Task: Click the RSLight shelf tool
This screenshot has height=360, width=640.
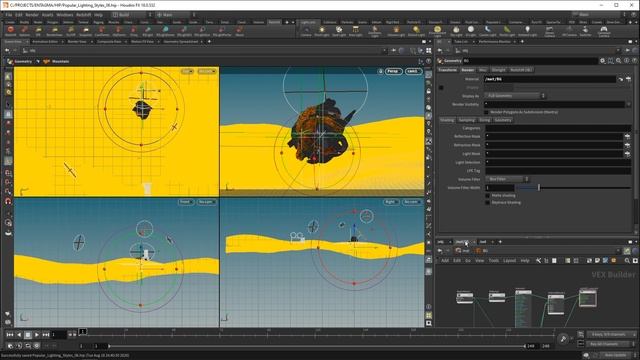Action: [x=147, y=31]
